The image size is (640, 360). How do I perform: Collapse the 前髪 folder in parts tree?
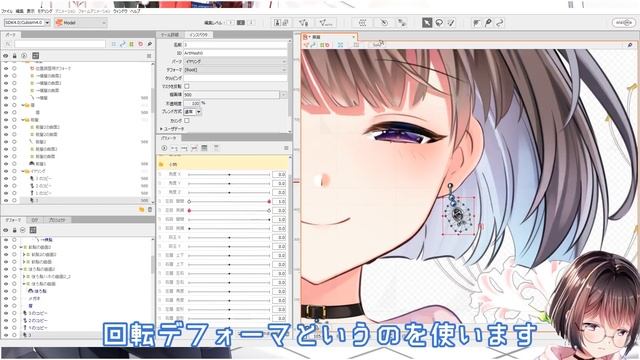[23, 120]
